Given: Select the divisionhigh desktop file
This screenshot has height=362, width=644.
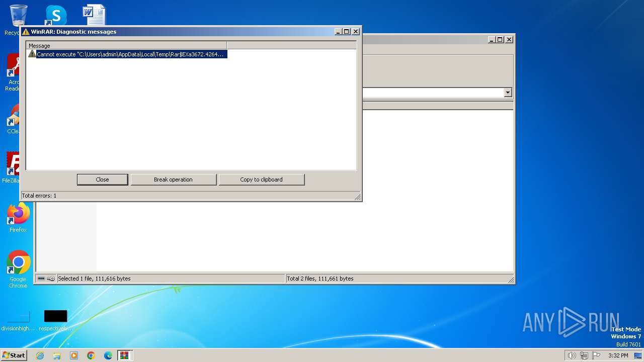Looking at the screenshot, I should [x=18, y=321].
